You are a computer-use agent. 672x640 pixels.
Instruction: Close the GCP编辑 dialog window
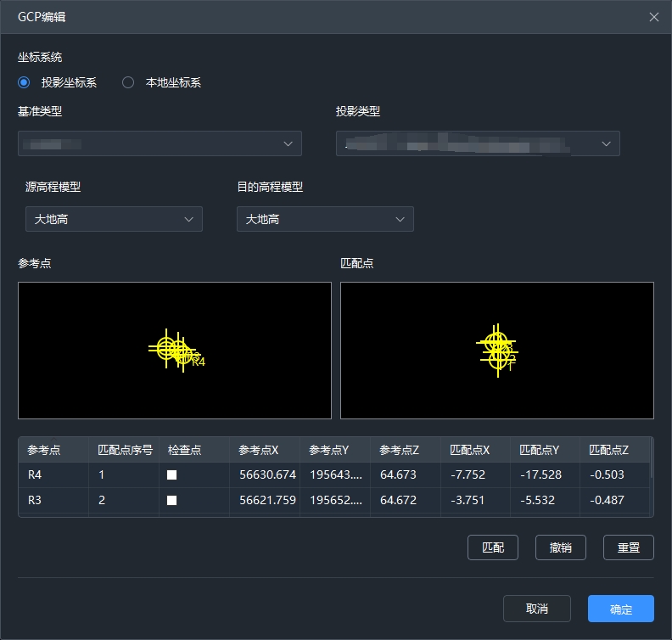(654, 17)
